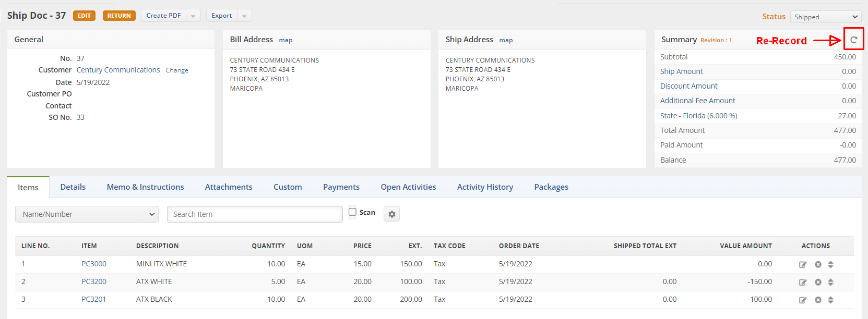Click the orange EDIT button
868x319 pixels.
pos(84,16)
